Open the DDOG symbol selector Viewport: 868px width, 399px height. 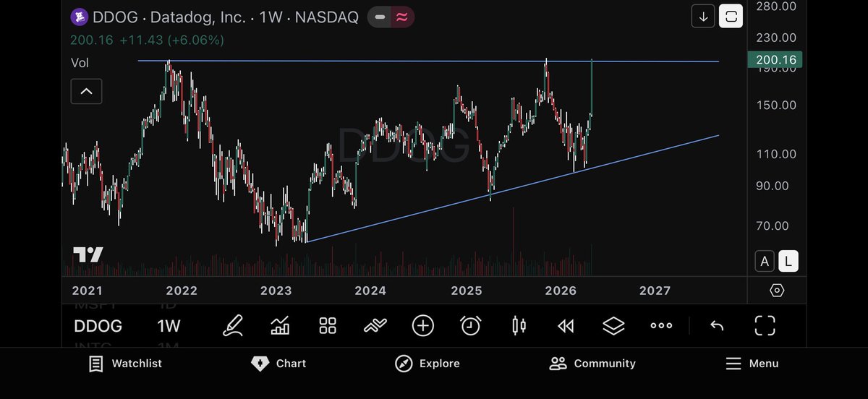(x=98, y=326)
